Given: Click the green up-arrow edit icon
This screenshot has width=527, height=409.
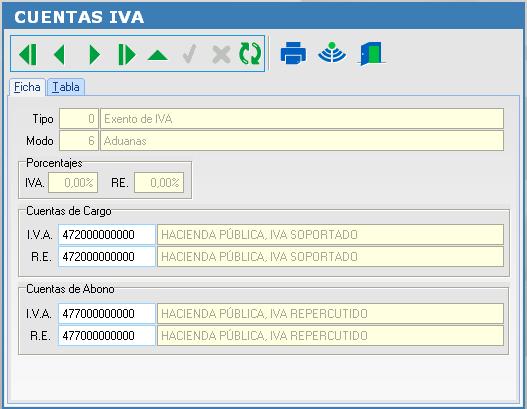Looking at the screenshot, I should click(157, 55).
